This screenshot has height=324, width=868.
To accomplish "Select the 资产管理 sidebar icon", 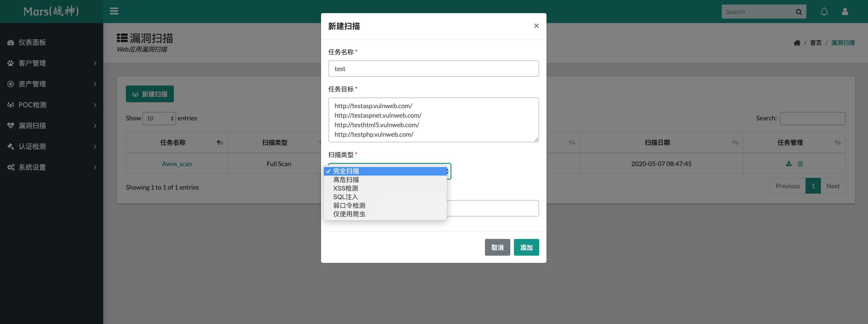I will point(10,84).
